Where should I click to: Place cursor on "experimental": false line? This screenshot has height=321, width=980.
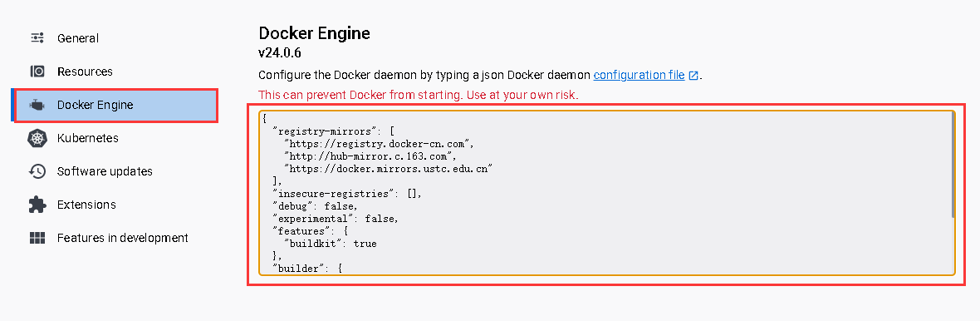tap(335, 219)
